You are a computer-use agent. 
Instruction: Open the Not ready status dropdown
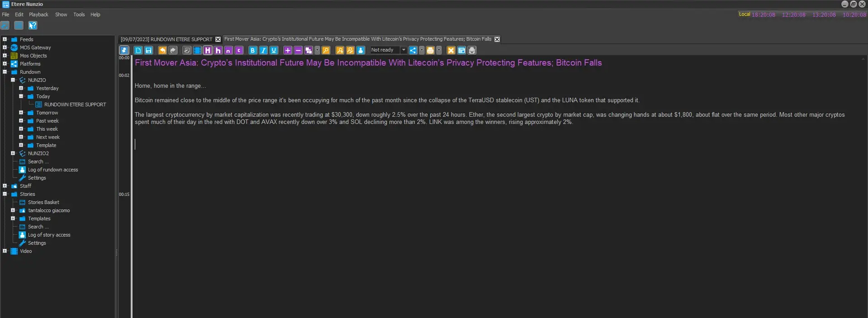point(403,50)
